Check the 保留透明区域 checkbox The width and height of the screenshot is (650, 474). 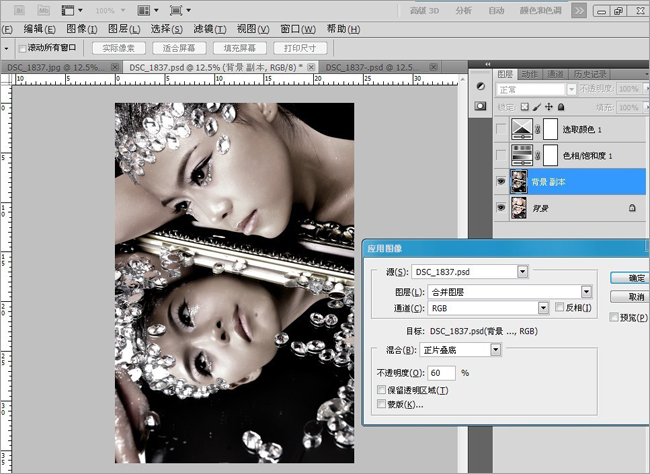(380, 389)
